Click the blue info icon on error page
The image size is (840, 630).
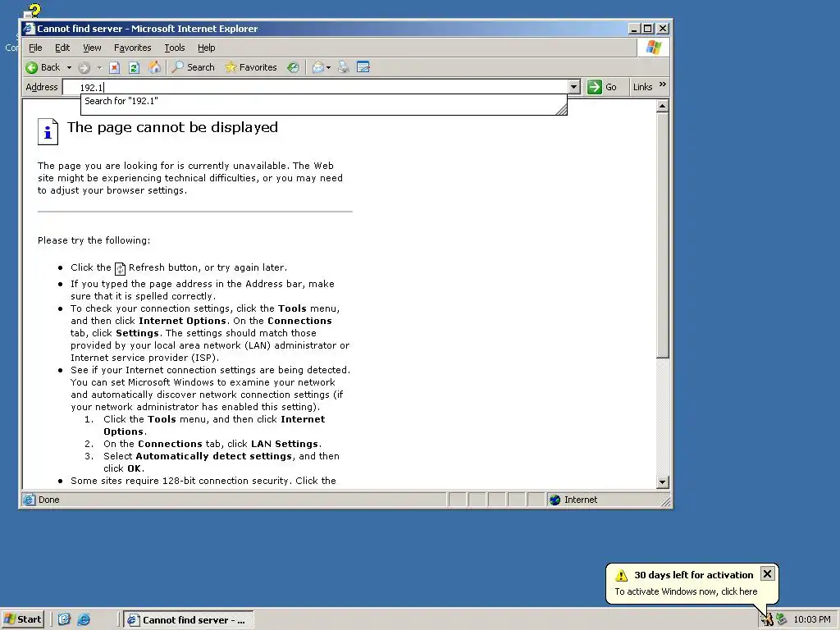coord(48,131)
